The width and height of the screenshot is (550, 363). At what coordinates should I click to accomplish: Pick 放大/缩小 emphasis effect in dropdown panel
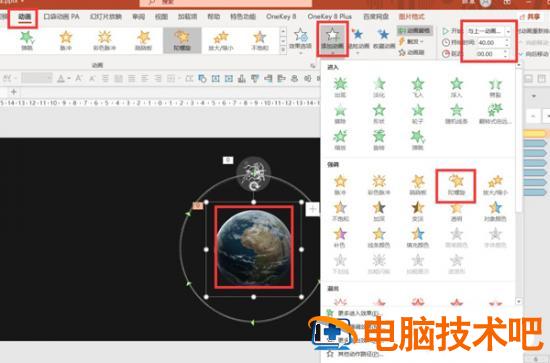click(495, 185)
